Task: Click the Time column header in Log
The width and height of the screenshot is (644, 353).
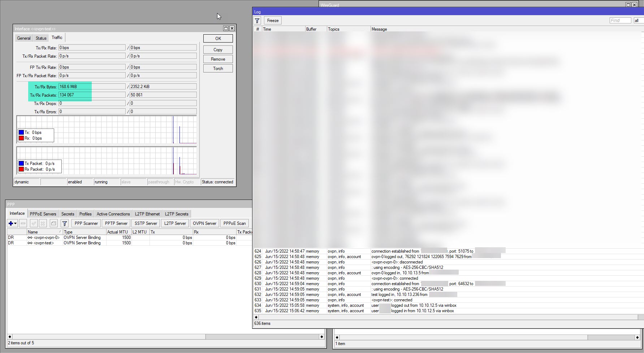Action: pos(283,29)
